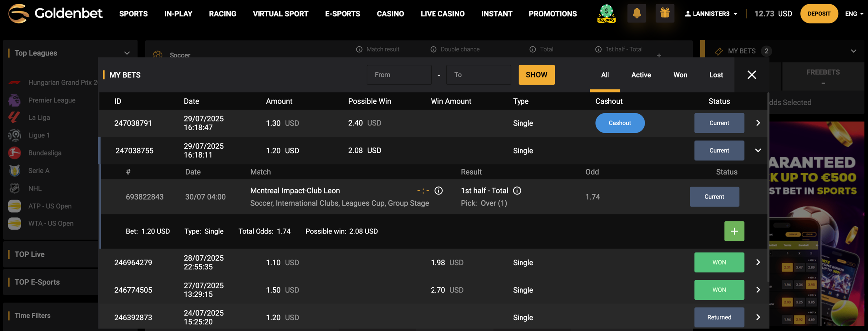Click the SHOW button
The width and height of the screenshot is (868, 331).
536,75
